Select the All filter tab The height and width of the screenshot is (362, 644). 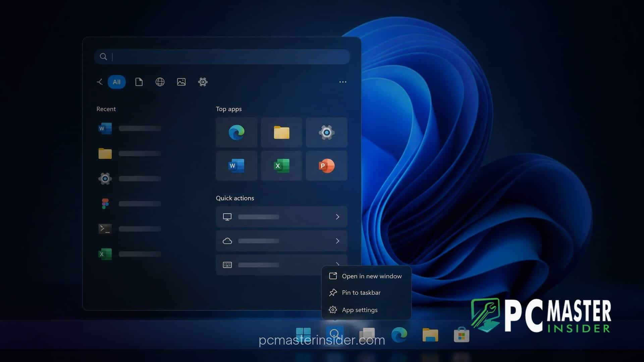click(116, 82)
